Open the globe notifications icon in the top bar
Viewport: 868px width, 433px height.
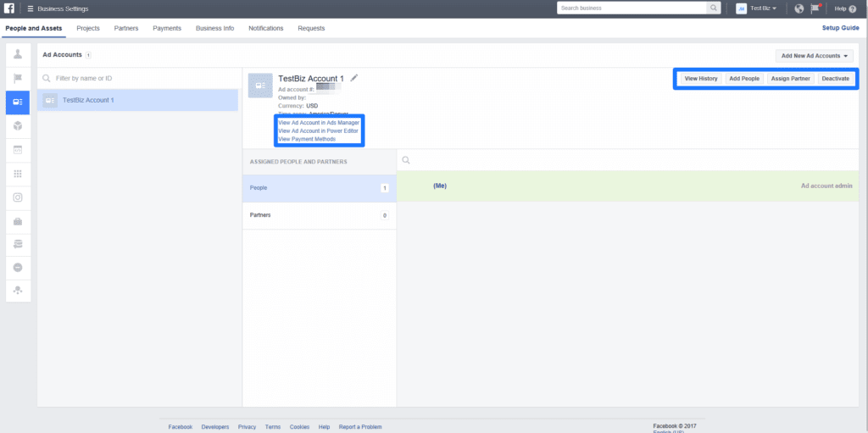(798, 8)
